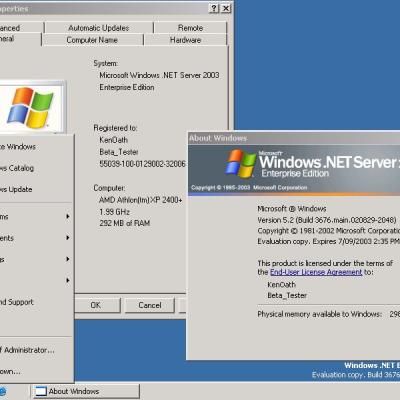The image size is (400, 400).
Task: Click the help question mark button
Action: [214, 8]
